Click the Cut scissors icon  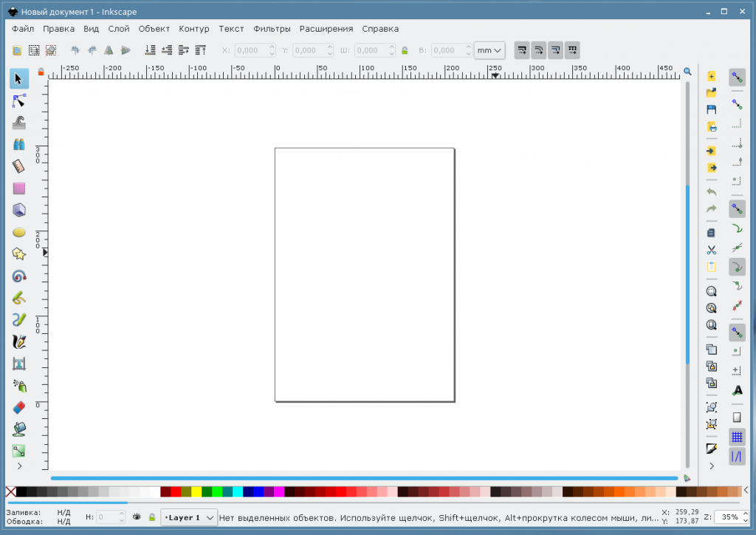[x=711, y=250]
